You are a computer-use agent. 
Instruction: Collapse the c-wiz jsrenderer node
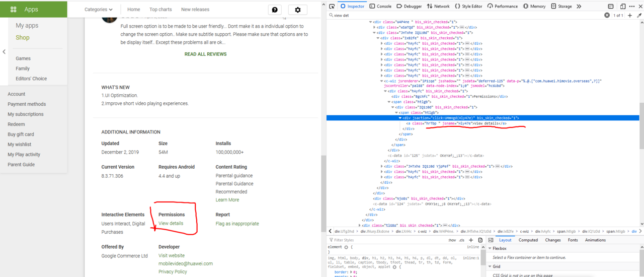coord(382,81)
